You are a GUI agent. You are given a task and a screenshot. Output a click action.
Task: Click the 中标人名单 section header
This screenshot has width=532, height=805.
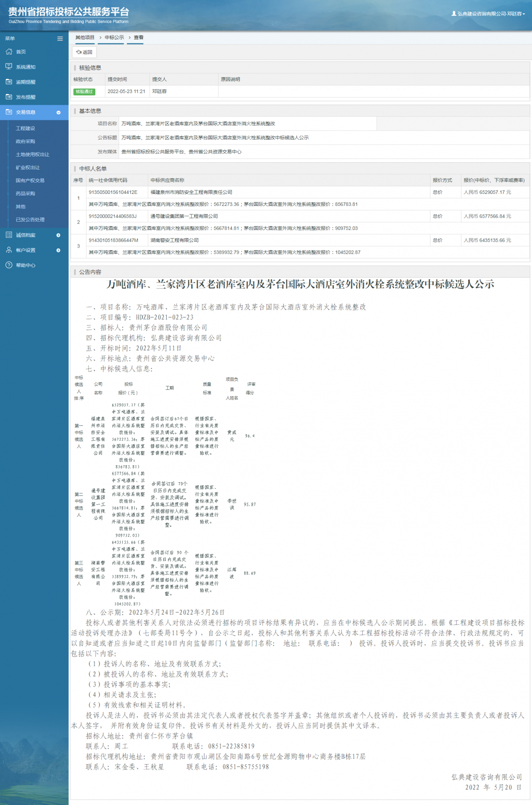coord(93,169)
